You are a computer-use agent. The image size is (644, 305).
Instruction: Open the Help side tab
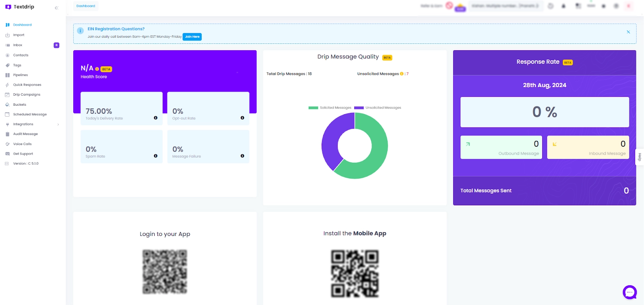coord(639,157)
